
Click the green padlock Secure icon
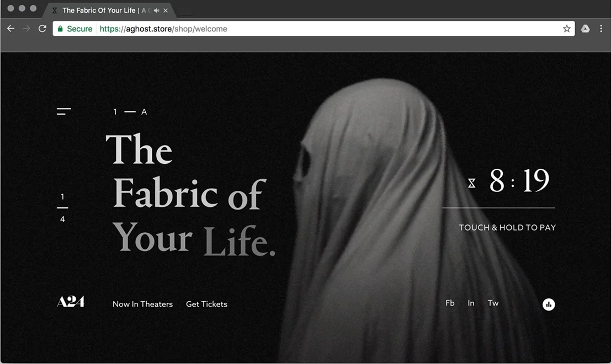60,29
